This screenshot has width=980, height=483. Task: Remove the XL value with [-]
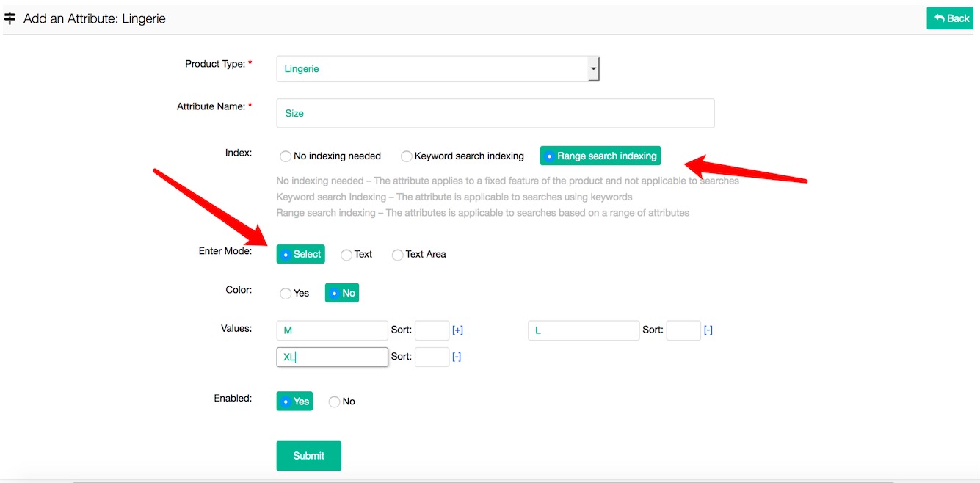(457, 357)
